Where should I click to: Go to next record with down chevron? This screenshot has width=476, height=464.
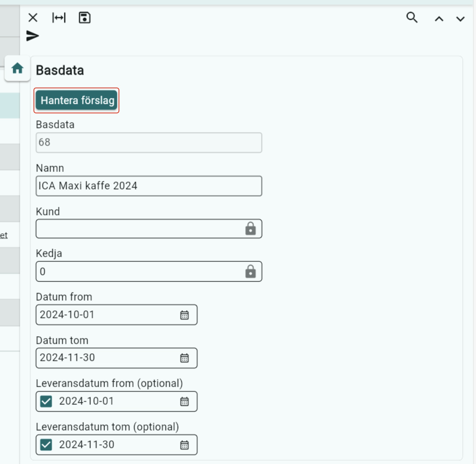(460, 19)
